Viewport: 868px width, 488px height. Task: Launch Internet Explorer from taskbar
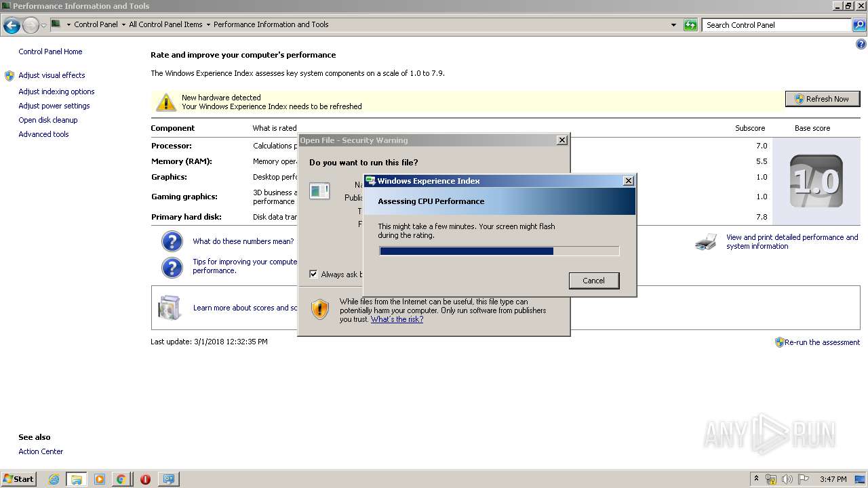pyautogui.click(x=54, y=479)
